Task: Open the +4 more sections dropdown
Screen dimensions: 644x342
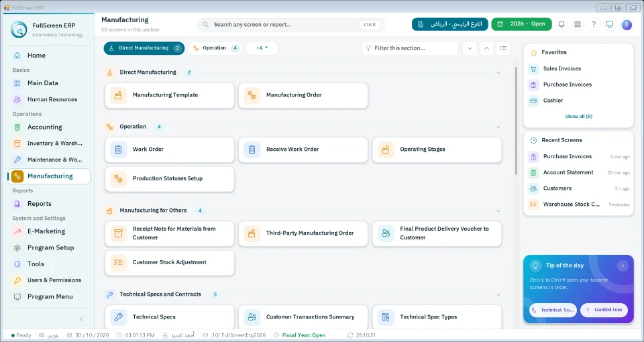Action: click(x=262, y=48)
